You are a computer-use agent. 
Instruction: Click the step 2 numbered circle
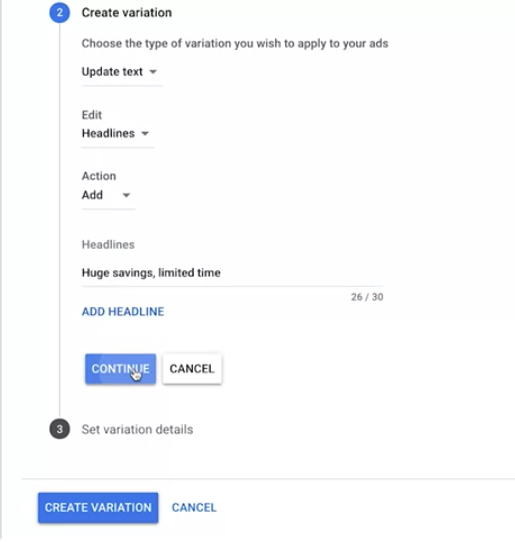(59, 13)
